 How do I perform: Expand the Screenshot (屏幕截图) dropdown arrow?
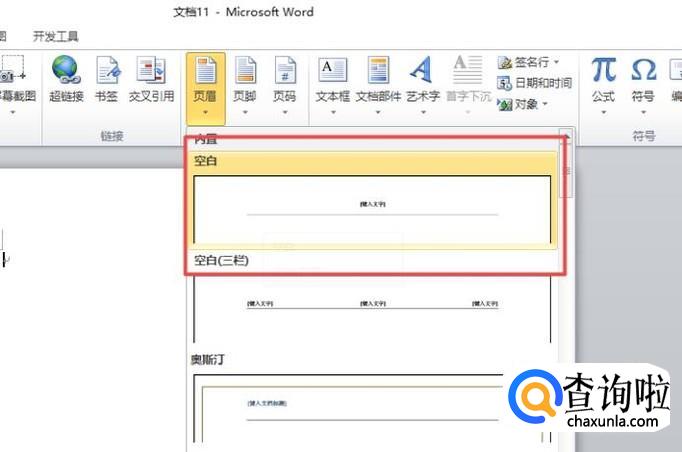click(13, 112)
